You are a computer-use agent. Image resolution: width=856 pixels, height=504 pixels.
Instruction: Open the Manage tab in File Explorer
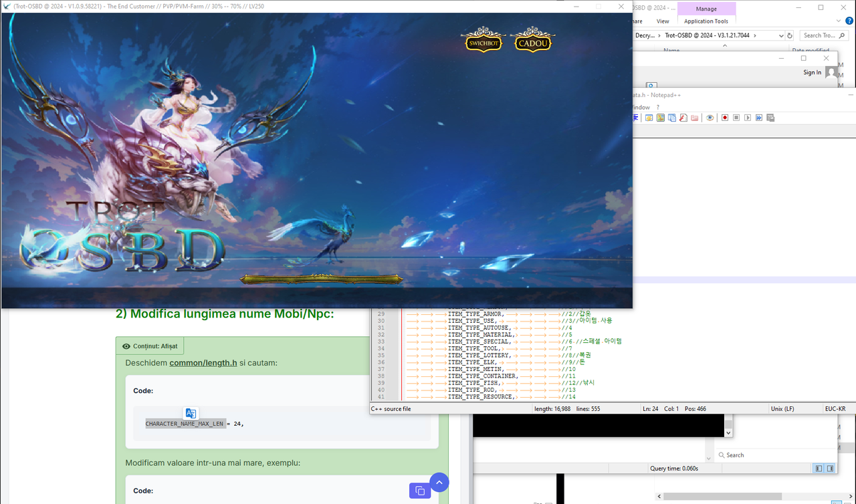click(x=706, y=9)
